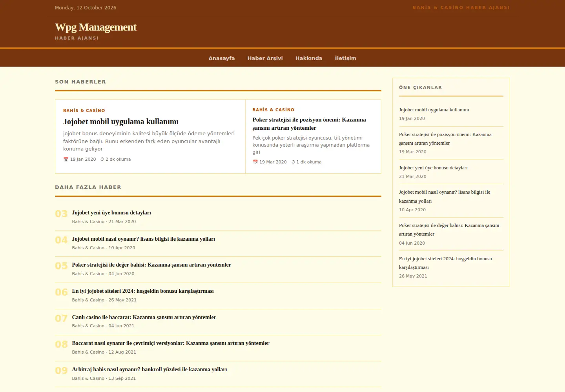Viewport: 565px width, 392px height.
Task: Open sidebar link En iyi jojobet siteleri 2024
Action: (445, 263)
